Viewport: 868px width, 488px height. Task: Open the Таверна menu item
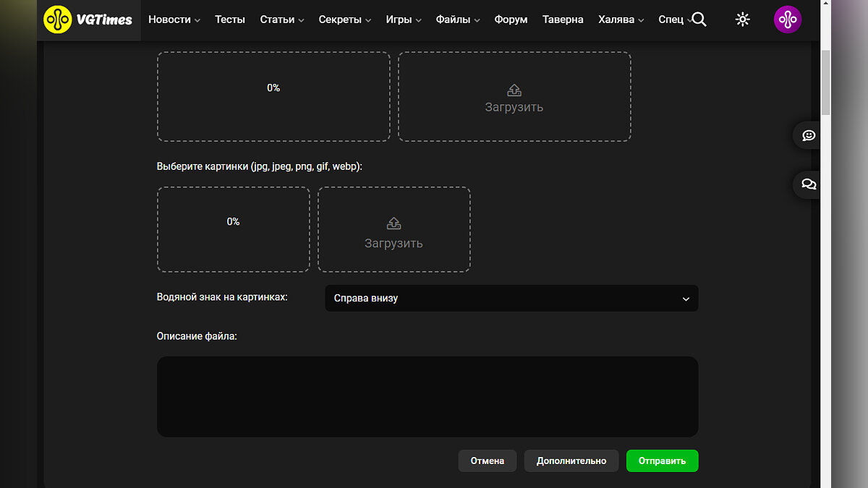pyautogui.click(x=563, y=20)
